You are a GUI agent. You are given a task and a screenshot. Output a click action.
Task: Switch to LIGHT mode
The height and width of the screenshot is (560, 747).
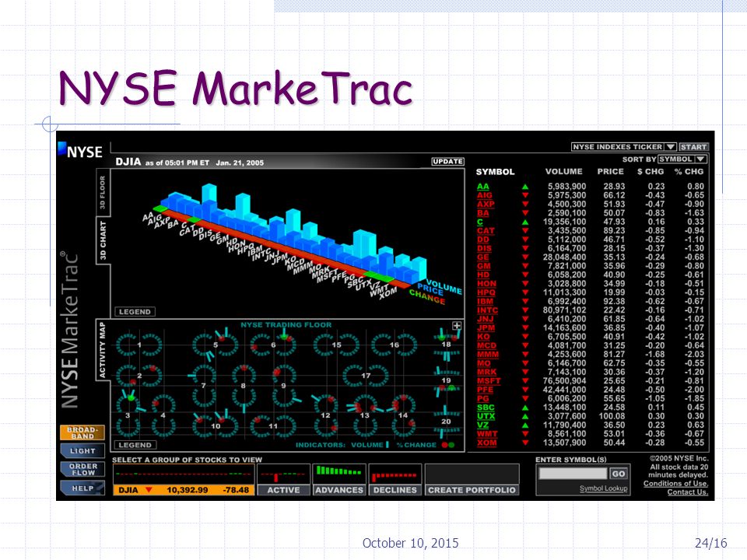click(82, 451)
